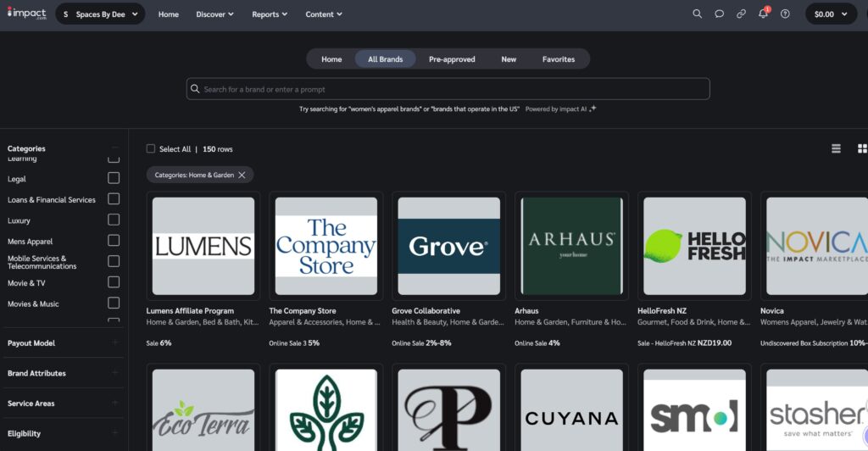This screenshot has height=451, width=868.
Task: Open the Grove logo card
Action: [x=449, y=246]
